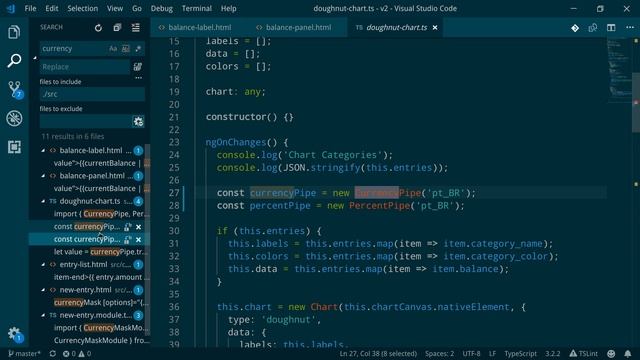Toggle the Replace field arrow
This screenshot has width=640, height=360.
(35, 58)
